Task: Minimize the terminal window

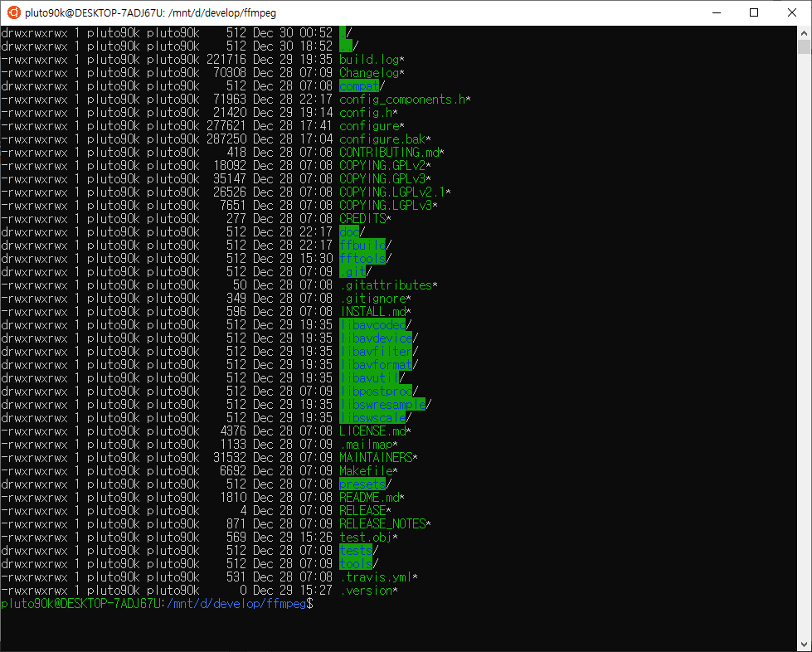Action: 717,12
